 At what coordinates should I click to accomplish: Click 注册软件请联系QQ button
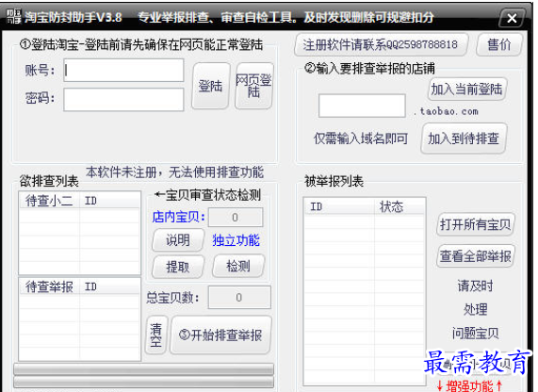tap(381, 44)
